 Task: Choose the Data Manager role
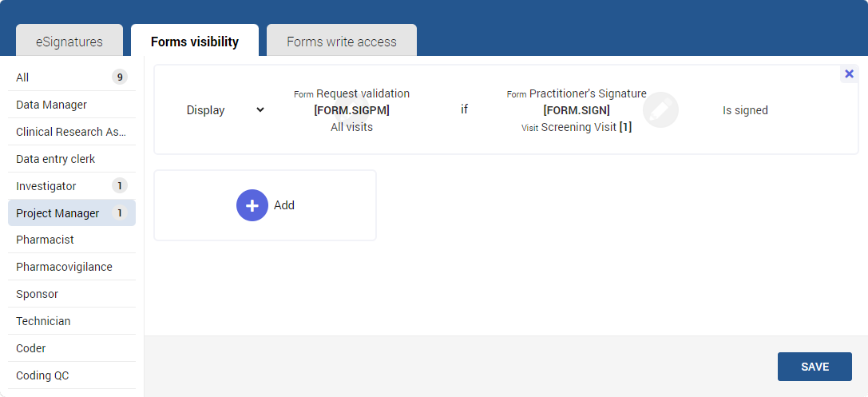[x=71, y=105]
